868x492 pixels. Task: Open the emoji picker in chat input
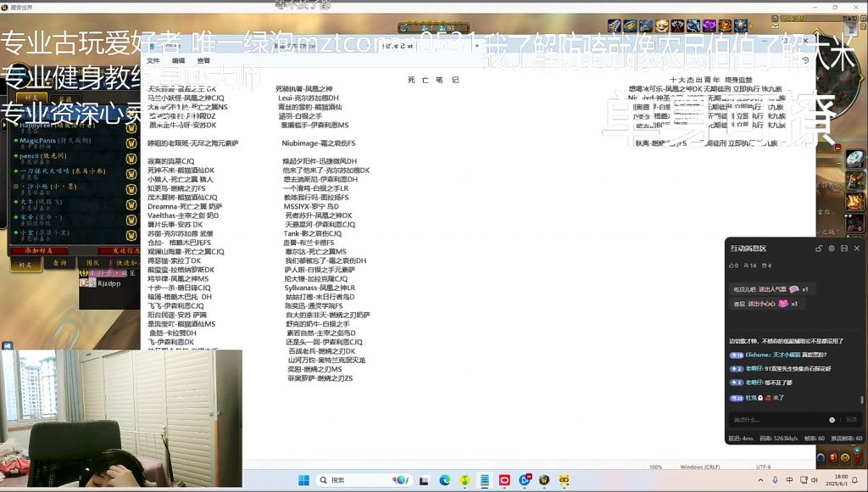(x=832, y=420)
